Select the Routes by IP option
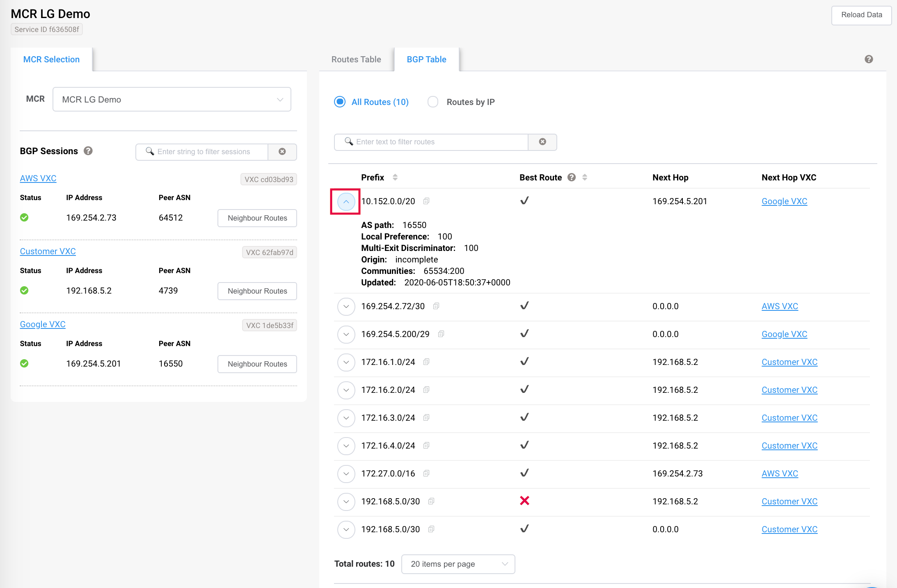Screen dimensions: 897x588 point(433,102)
